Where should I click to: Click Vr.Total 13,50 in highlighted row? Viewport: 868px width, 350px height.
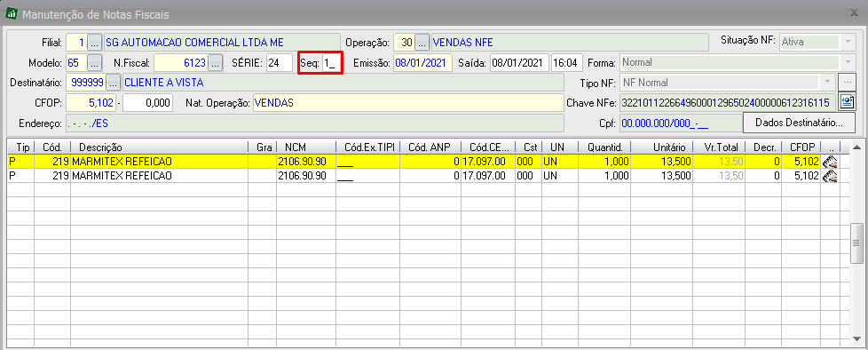pyautogui.click(x=719, y=162)
